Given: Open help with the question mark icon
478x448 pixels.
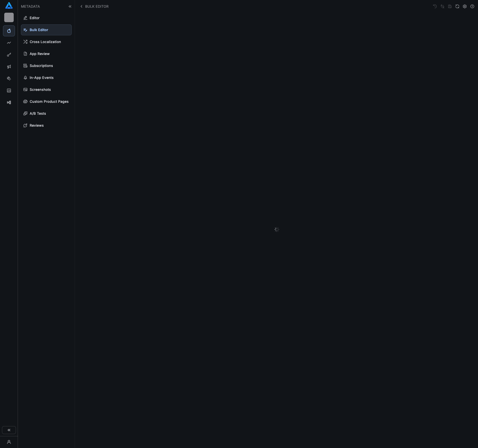Looking at the screenshot, I should 472,6.
